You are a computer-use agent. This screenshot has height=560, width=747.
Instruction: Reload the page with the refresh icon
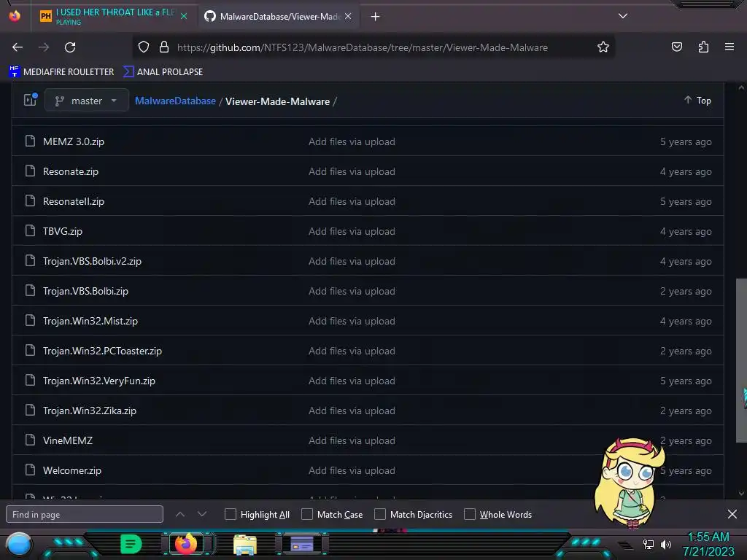(x=70, y=47)
